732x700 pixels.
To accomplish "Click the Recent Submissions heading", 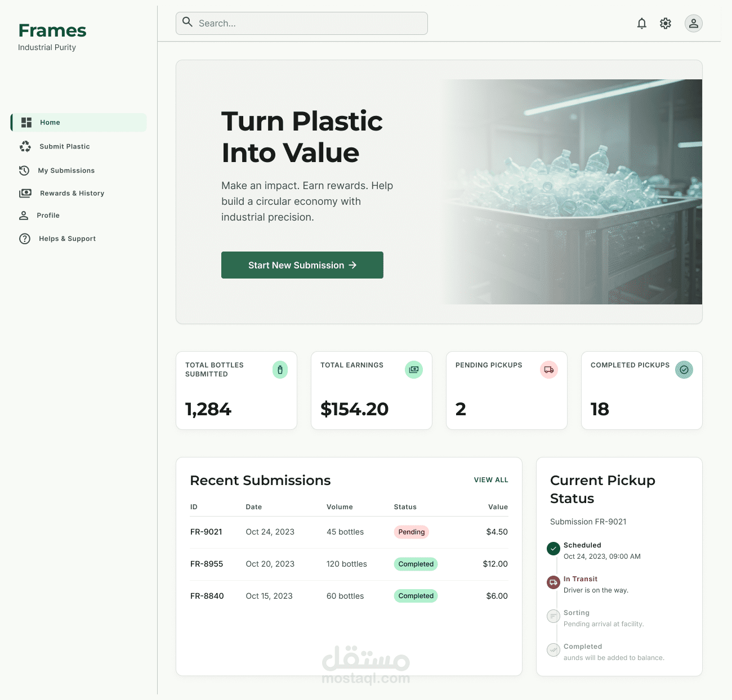I will tap(260, 481).
